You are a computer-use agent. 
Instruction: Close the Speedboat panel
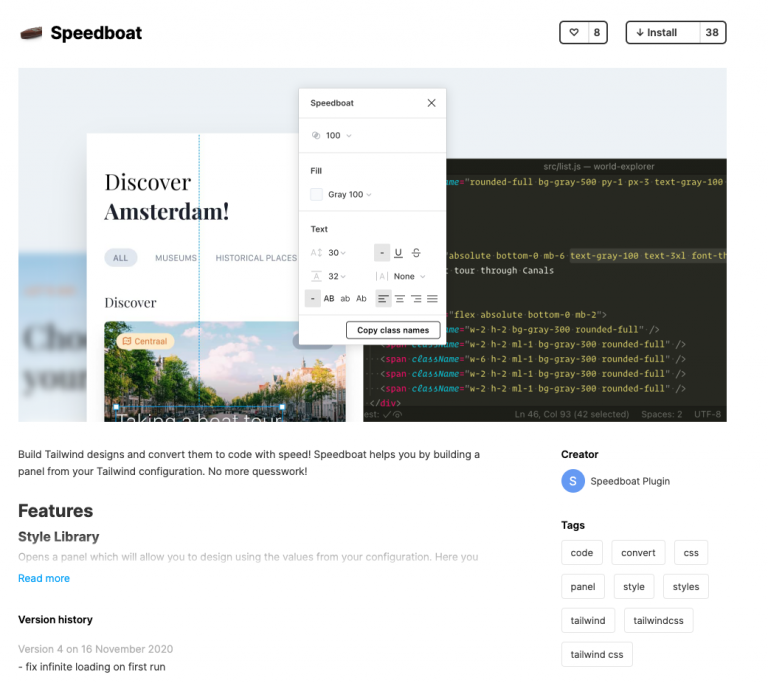pos(431,103)
